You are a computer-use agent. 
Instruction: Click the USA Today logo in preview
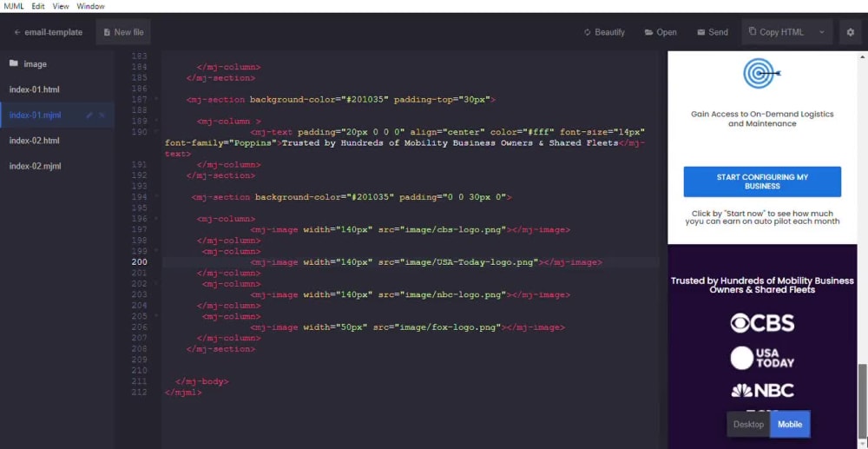click(x=762, y=358)
